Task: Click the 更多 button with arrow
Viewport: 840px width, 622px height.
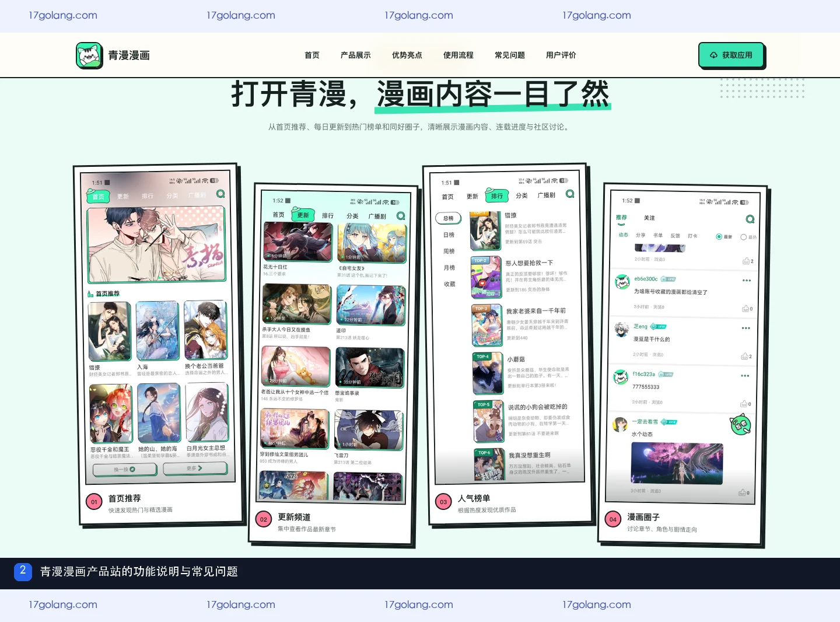Action: point(195,468)
